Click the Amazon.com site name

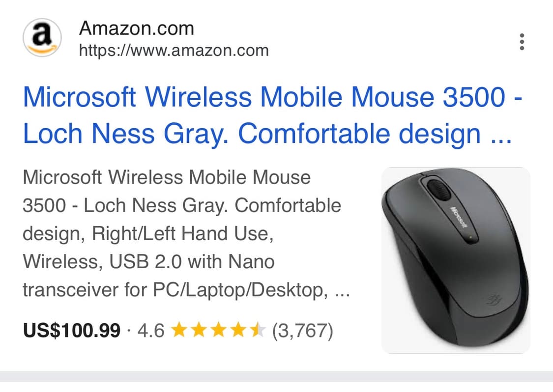click(137, 28)
